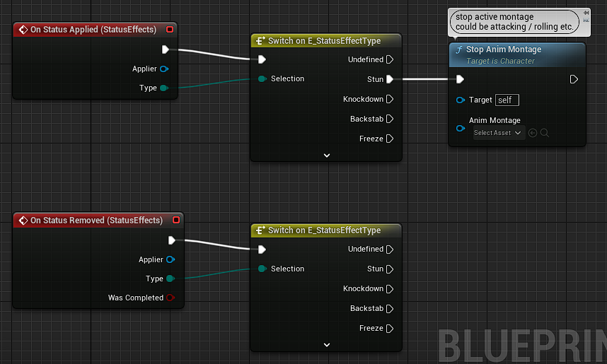Viewport: 607px width, 364px height.
Task: Expand hidden pins on the bottom Switch node
Action: click(x=326, y=345)
